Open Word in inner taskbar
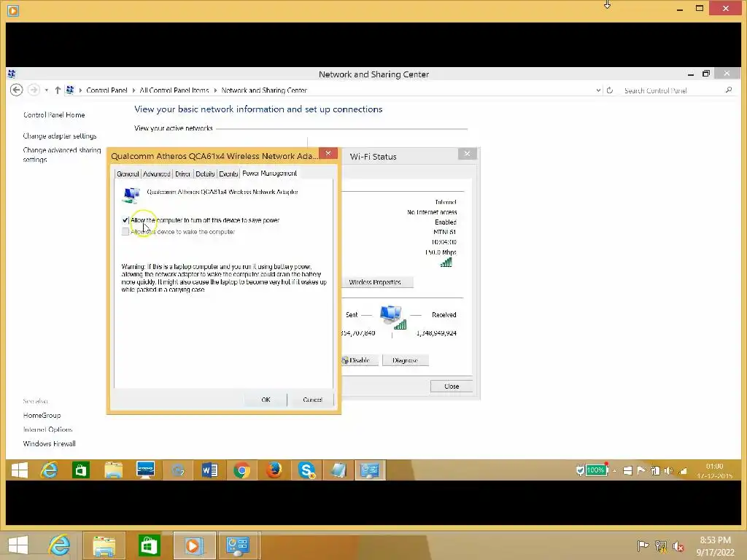Image resolution: width=747 pixels, height=560 pixels. click(209, 470)
